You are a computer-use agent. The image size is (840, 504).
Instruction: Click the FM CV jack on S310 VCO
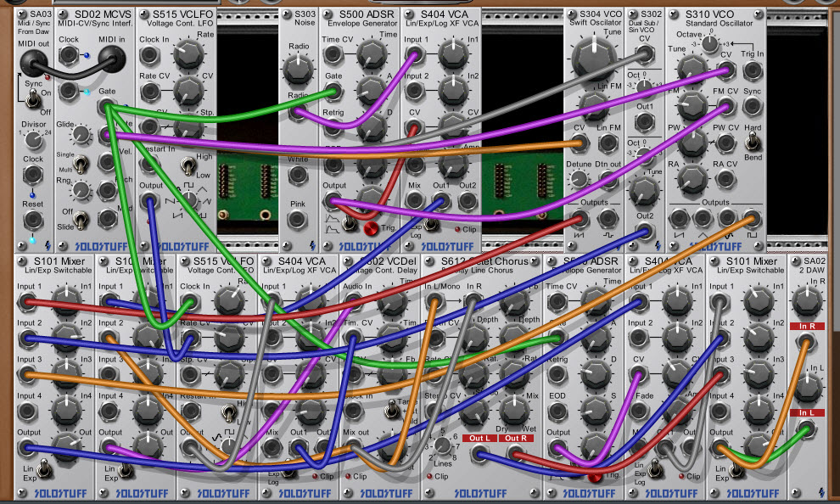[726, 107]
